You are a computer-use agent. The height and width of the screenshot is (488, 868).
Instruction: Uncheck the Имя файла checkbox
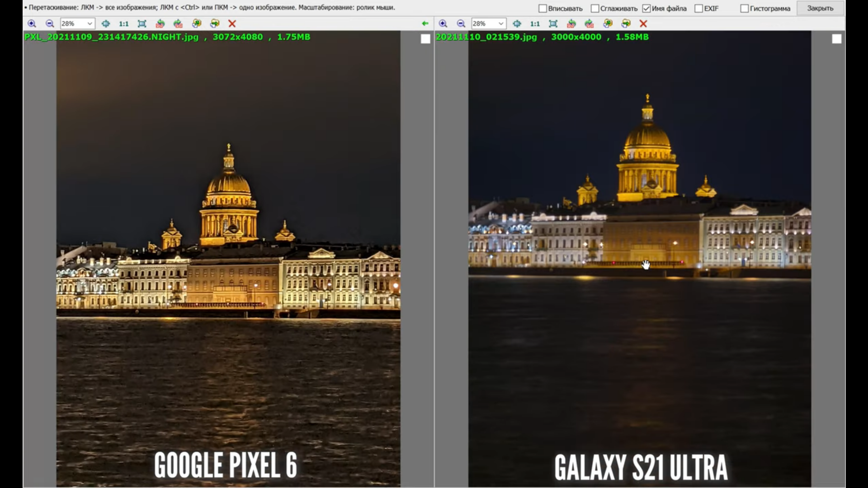tap(646, 9)
